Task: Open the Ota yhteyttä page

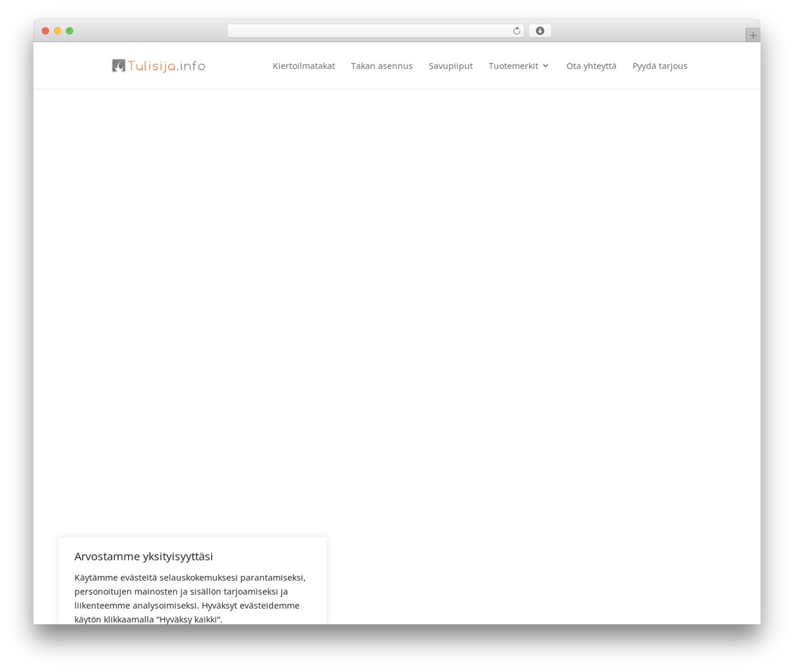Action: point(591,66)
